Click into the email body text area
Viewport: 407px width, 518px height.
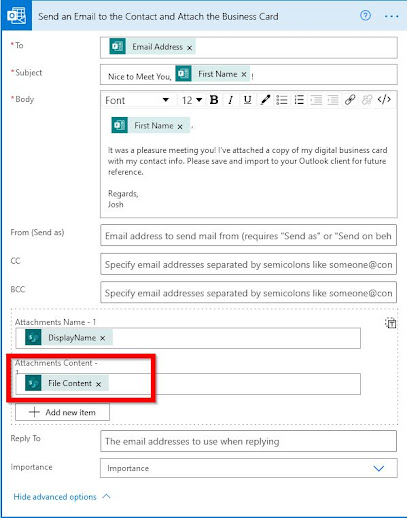tap(249, 163)
